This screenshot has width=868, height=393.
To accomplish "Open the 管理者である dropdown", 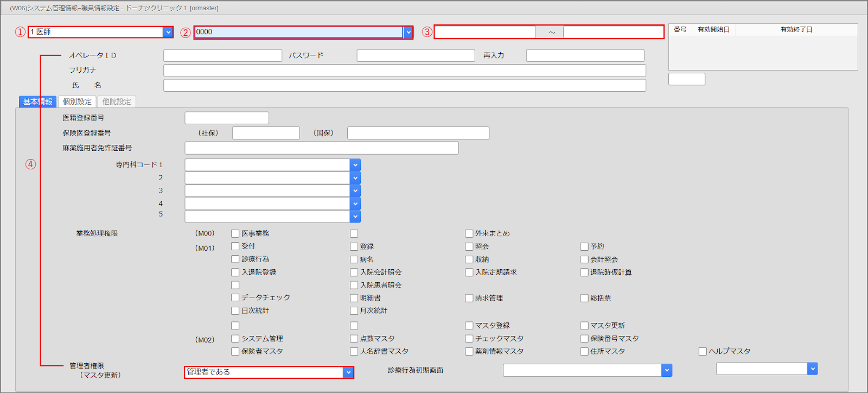I will [x=348, y=372].
